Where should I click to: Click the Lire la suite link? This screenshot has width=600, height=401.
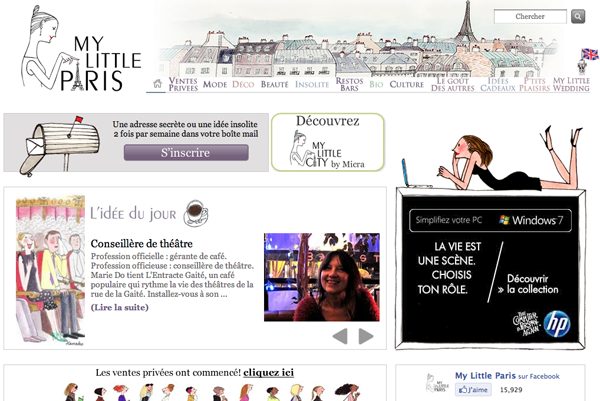119,307
